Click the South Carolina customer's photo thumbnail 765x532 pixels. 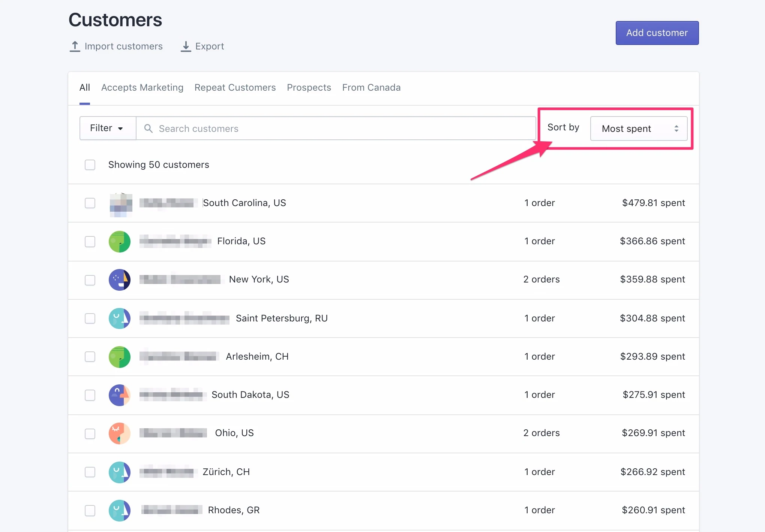coord(121,204)
